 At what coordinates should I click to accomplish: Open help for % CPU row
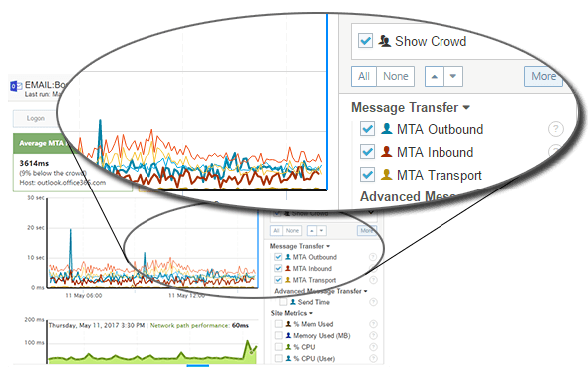(373, 347)
